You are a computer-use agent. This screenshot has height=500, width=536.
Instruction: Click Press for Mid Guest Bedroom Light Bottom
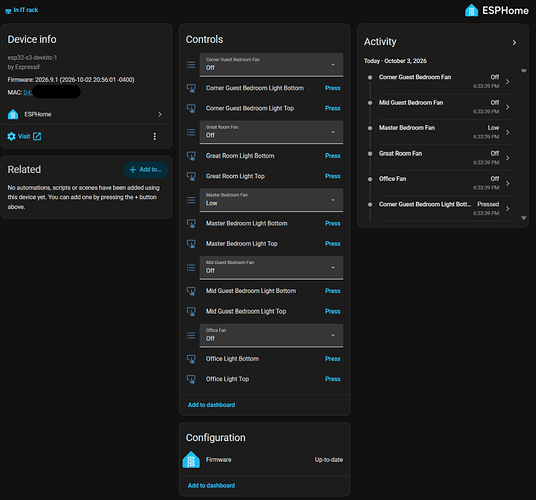point(333,291)
